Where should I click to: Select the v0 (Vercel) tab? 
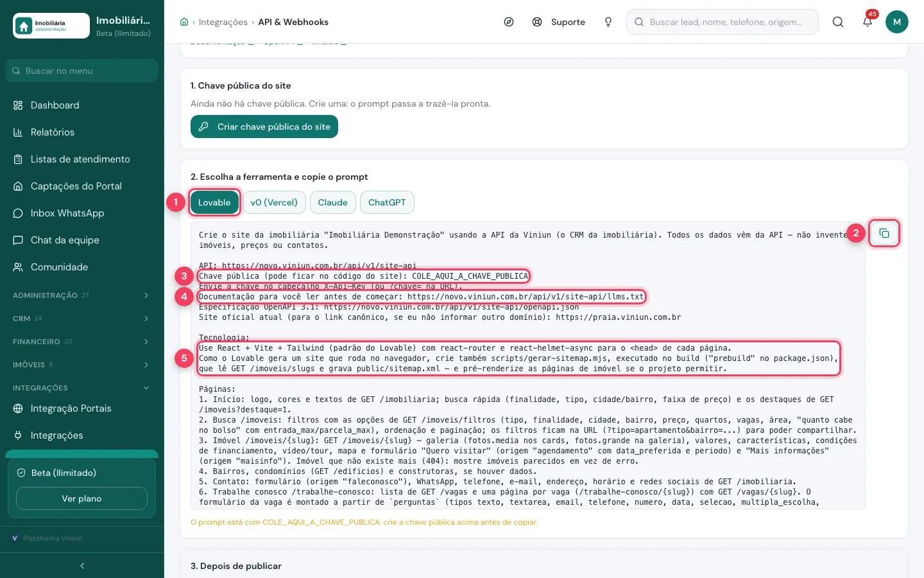tap(274, 202)
